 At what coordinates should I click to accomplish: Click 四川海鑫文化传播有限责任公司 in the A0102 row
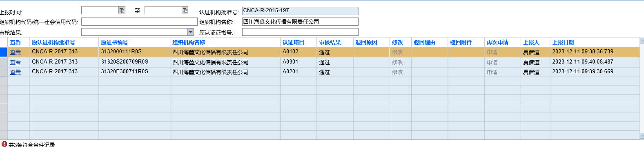click(210, 52)
